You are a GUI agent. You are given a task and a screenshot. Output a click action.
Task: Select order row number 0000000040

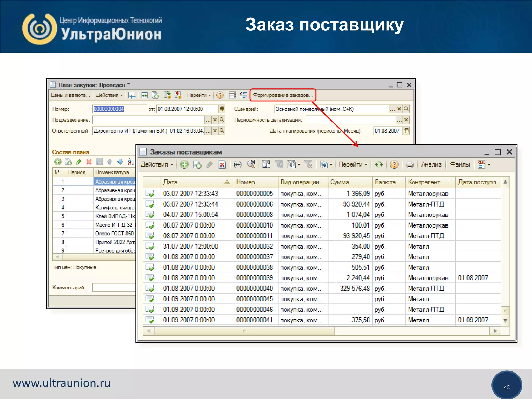pos(322,288)
